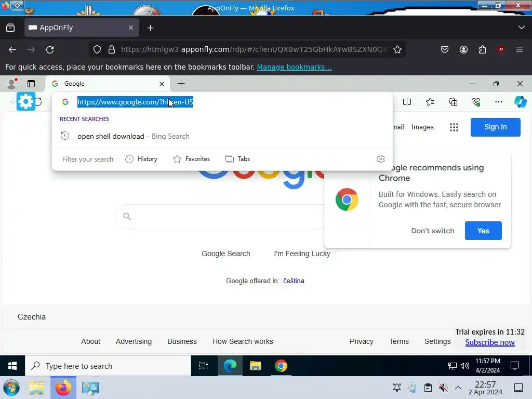The image size is (532, 399).
Task: Open a new Edge tab
Action: (181, 84)
